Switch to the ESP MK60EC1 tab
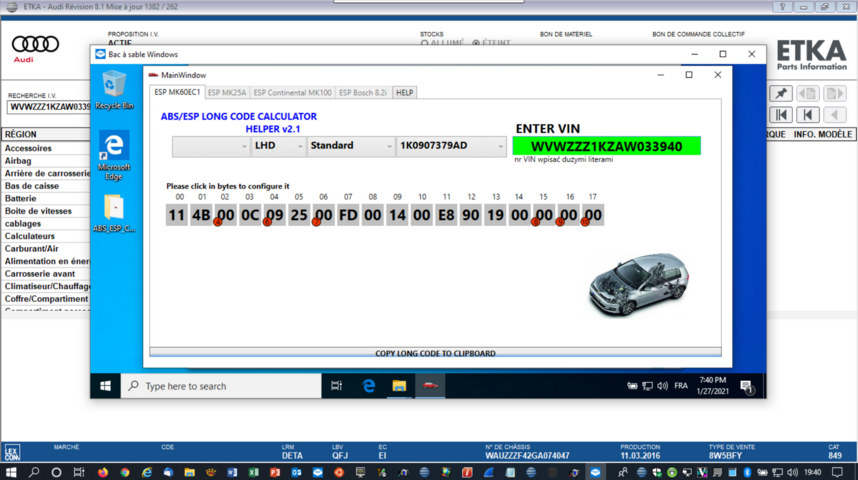This screenshot has height=480, width=858. pos(177,92)
